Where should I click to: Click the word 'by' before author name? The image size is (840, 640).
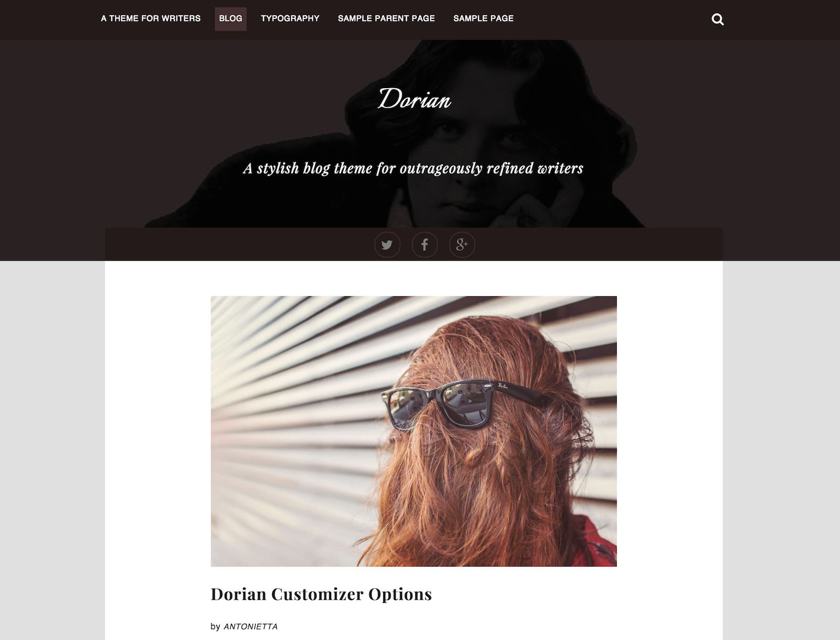point(215,626)
